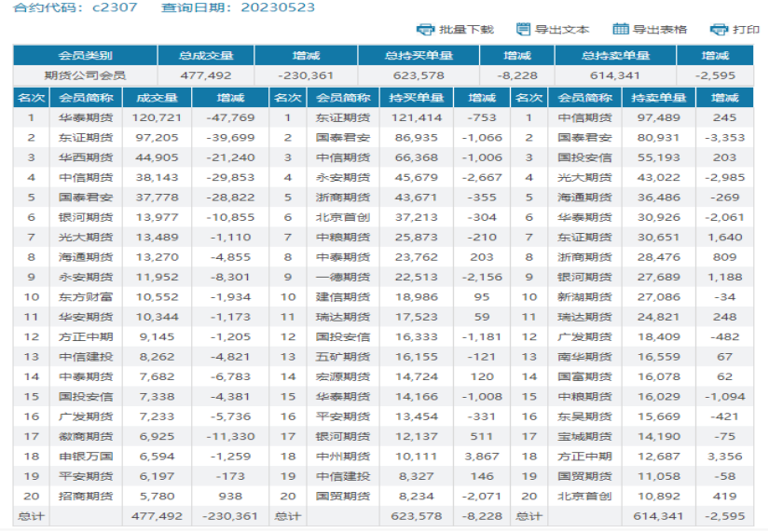Click the 持买单量 column header
Image resolution: width=769 pixels, height=532 pixels.
(417, 98)
